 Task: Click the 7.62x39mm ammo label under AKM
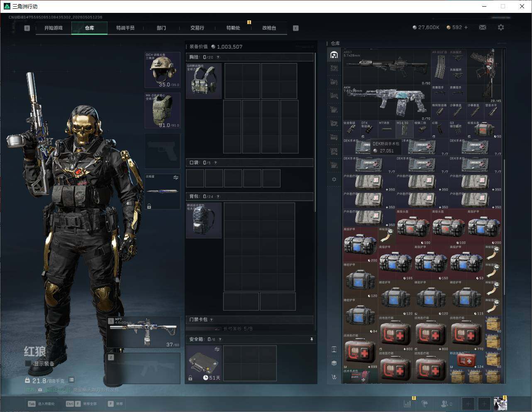coord(353,91)
